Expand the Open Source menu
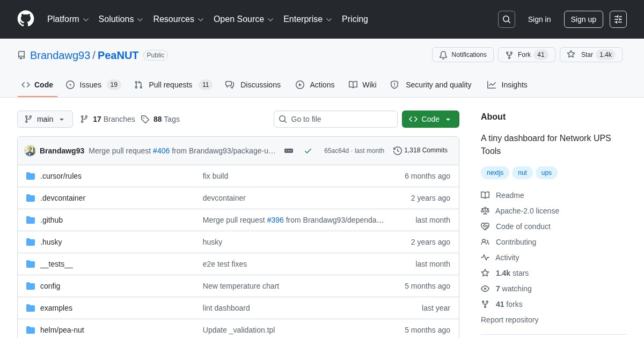The height and width of the screenshot is (338, 644). click(244, 19)
